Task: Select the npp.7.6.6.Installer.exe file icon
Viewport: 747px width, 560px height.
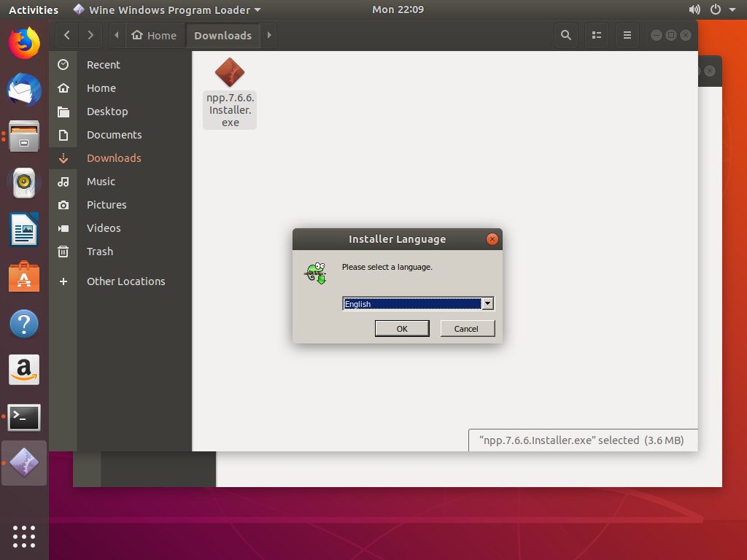Action: click(x=229, y=73)
